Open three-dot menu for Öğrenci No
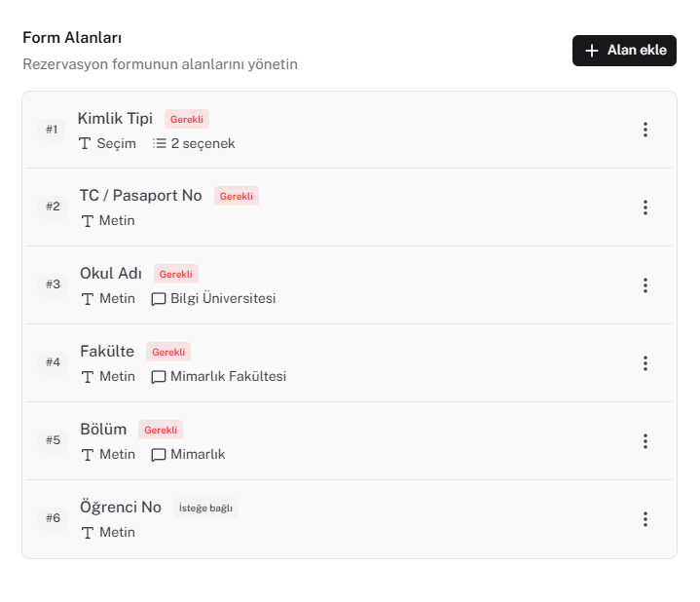Screen dimensions: 700x602 (x=645, y=519)
